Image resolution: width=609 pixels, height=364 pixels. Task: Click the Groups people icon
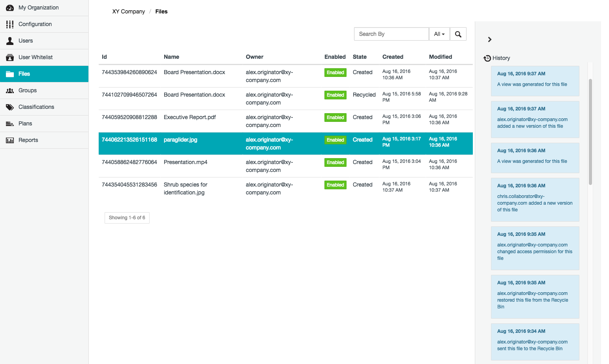coord(10,91)
